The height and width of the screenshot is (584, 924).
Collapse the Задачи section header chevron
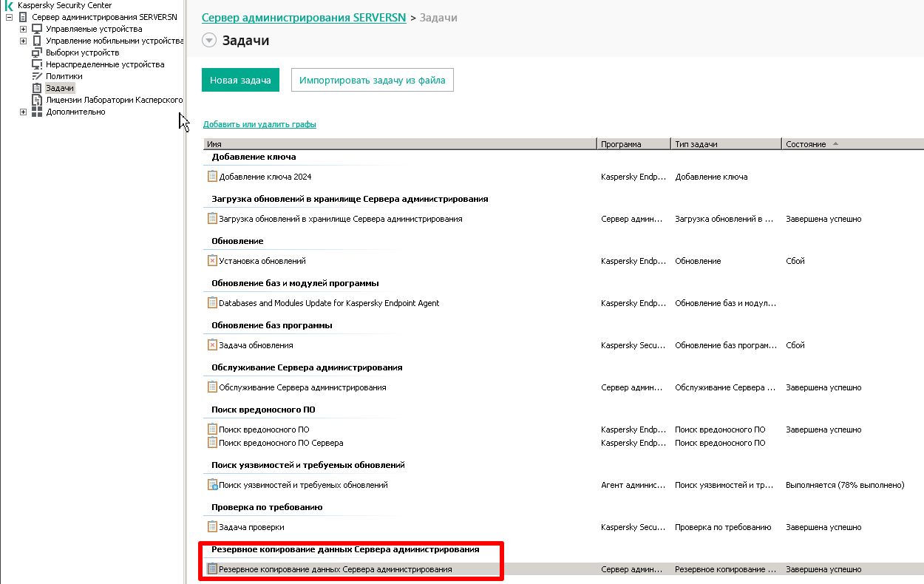(208, 41)
